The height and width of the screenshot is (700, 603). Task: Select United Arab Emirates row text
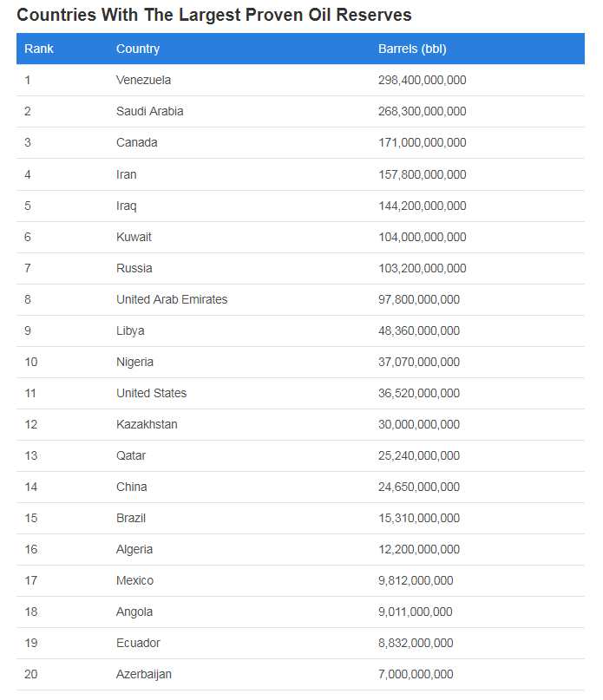172,299
